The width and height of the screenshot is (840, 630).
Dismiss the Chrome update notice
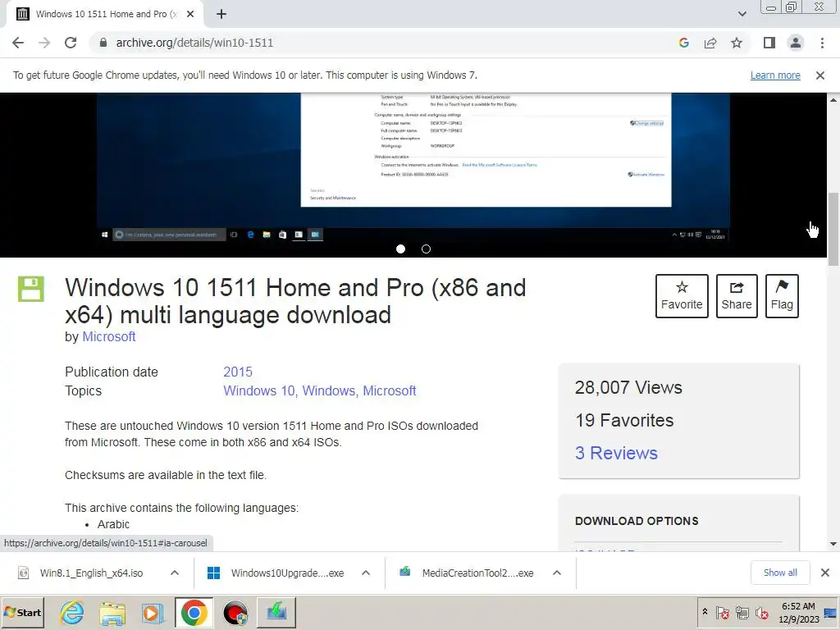pyautogui.click(x=820, y=75)
